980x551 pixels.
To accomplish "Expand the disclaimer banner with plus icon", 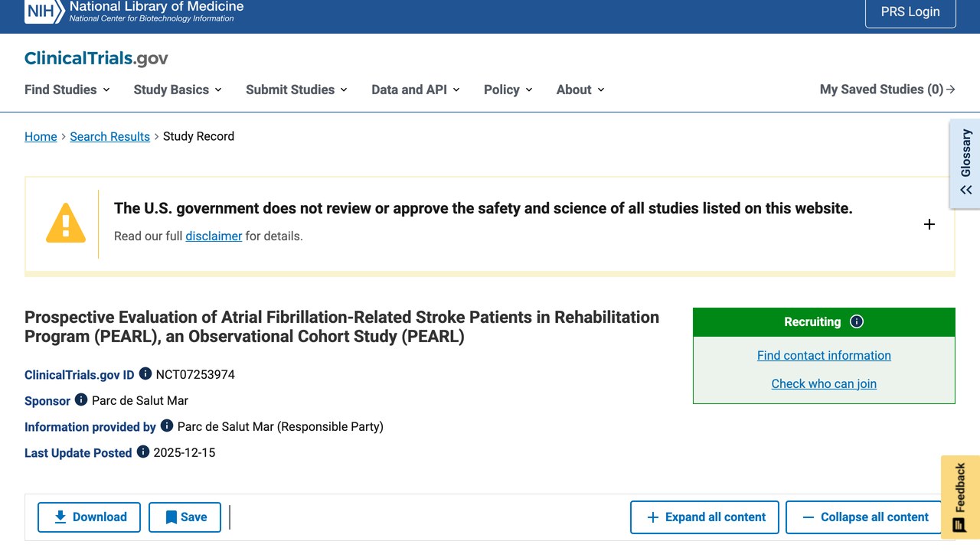I will coord(929,224).
